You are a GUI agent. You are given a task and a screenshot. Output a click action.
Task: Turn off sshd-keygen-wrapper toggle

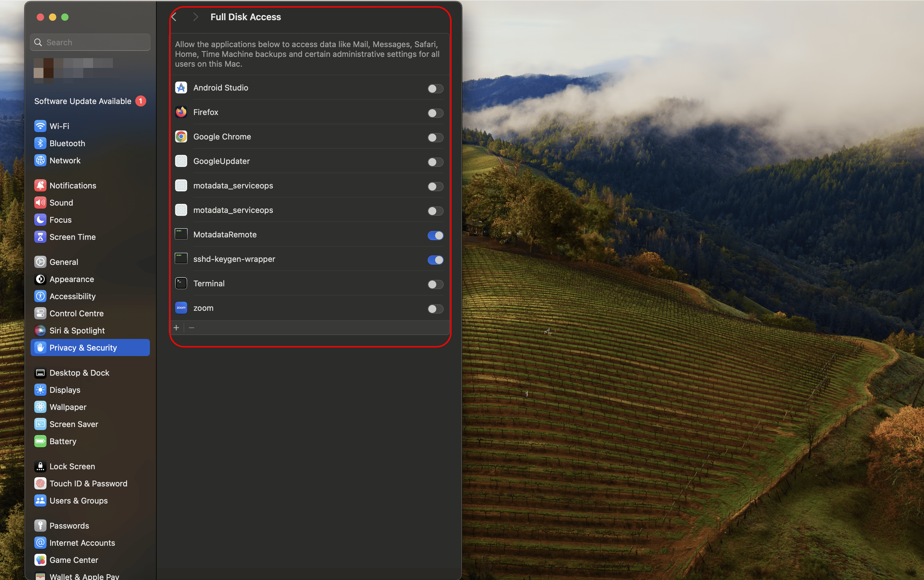pyautogui.click(x=435, y=260)
